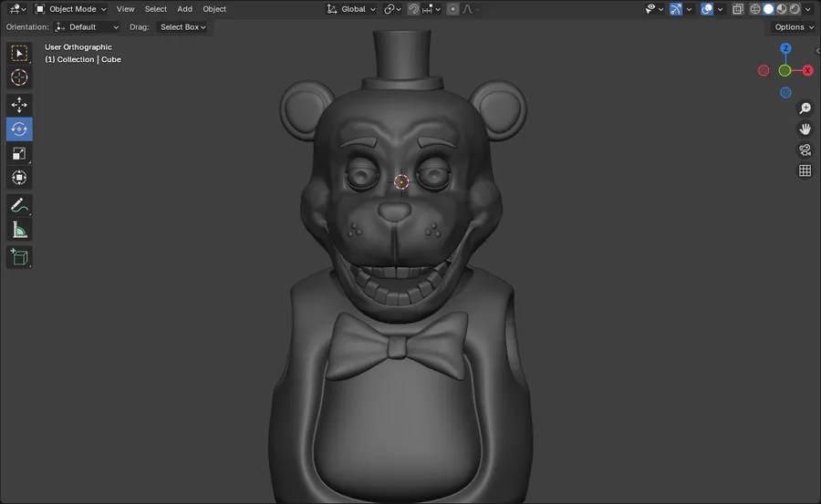Activate the Add Cube tool

19,257
